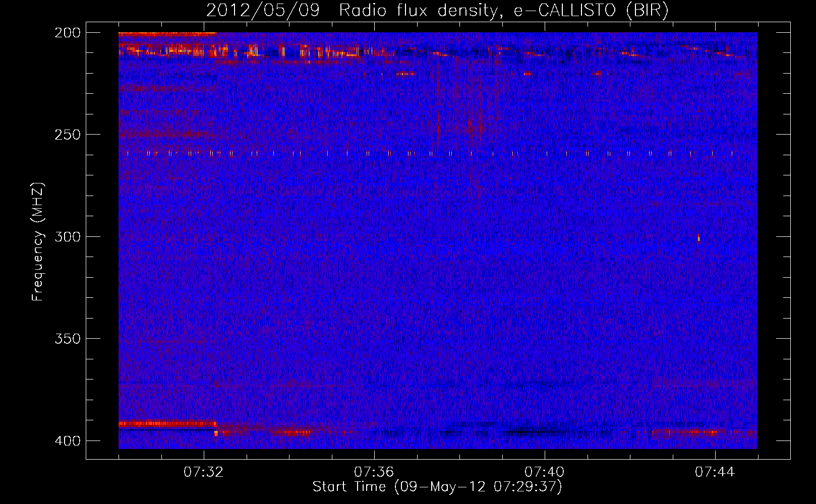Click the 250 frequency tick label
Image resolution: width=816 pixels, height=504 pixels.
[x=67, y=135]
